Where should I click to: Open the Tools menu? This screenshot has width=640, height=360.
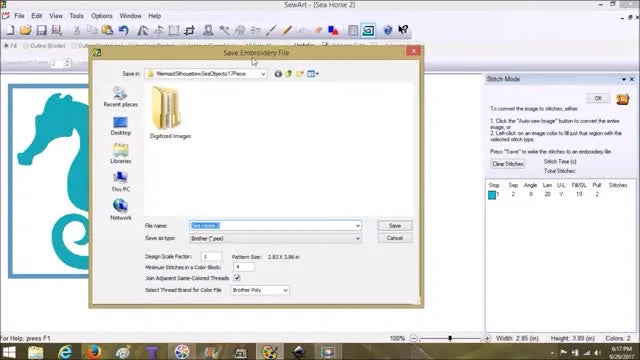coord(76,16)
